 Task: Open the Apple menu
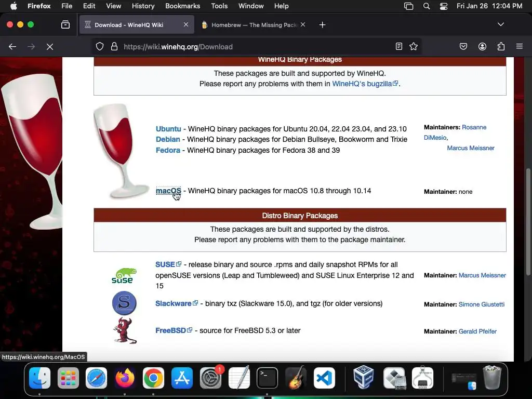[13, 6]
